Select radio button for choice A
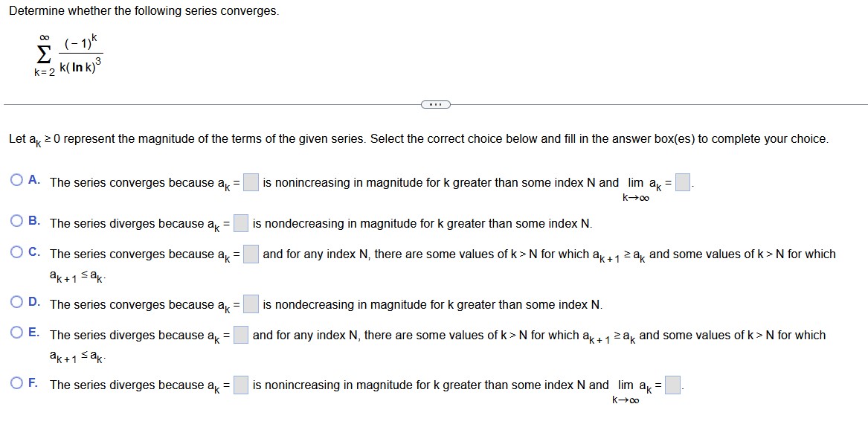The height and width of the screenshot is (433, 868). click(15, 179)
